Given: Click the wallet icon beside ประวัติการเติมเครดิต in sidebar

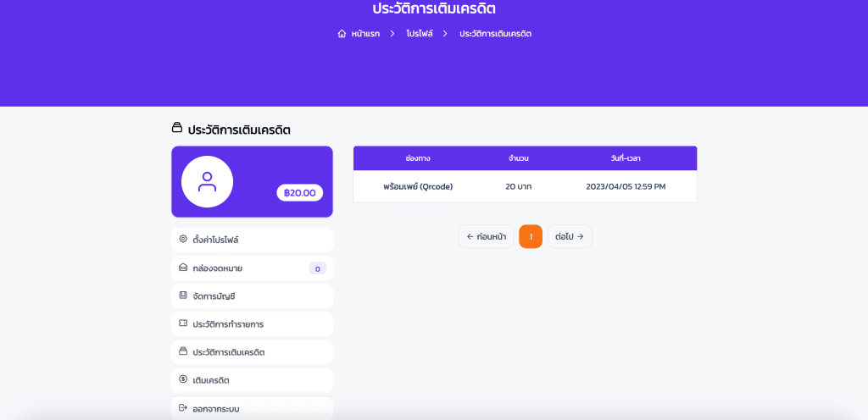Looking at the screenshot, I should tap(183, 351).
